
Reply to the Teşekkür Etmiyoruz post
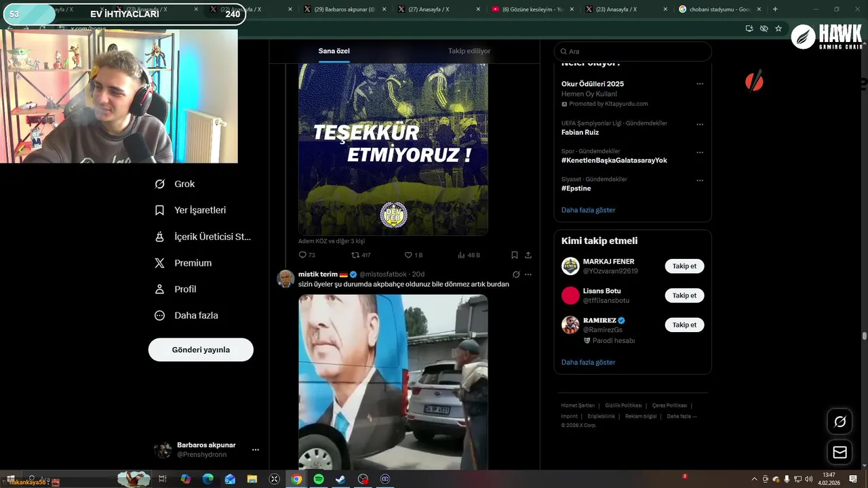[x=307, y=255]
